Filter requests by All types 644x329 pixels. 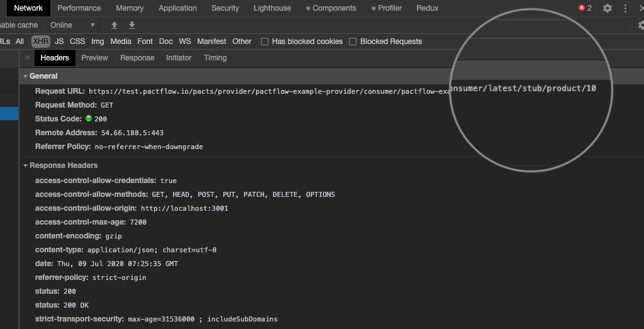pos(19,42)
